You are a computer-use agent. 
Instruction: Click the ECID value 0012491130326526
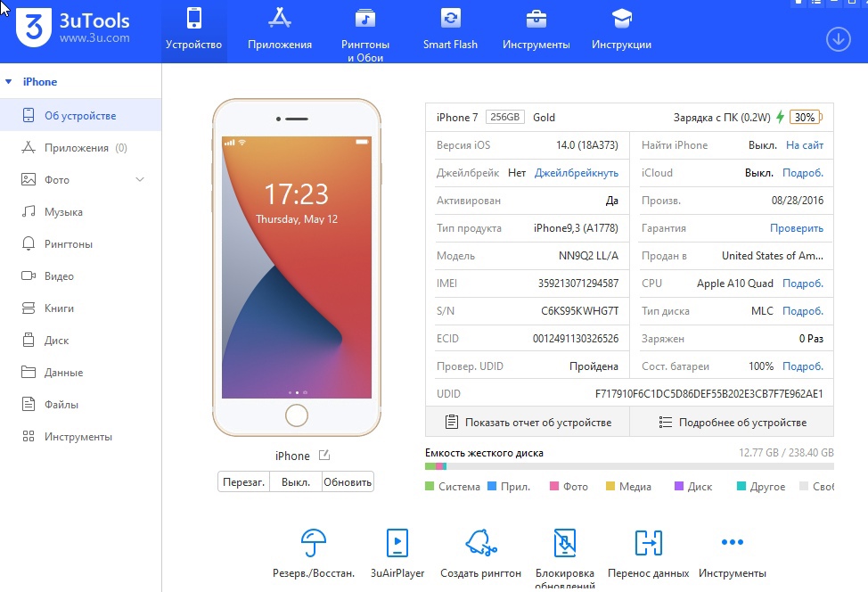point(576,339)
